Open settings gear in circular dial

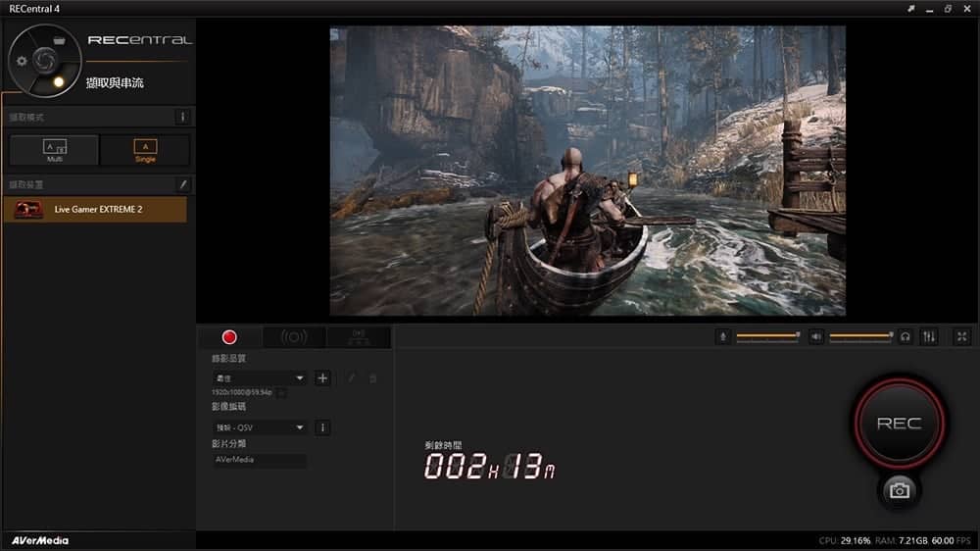pos(22,61)
